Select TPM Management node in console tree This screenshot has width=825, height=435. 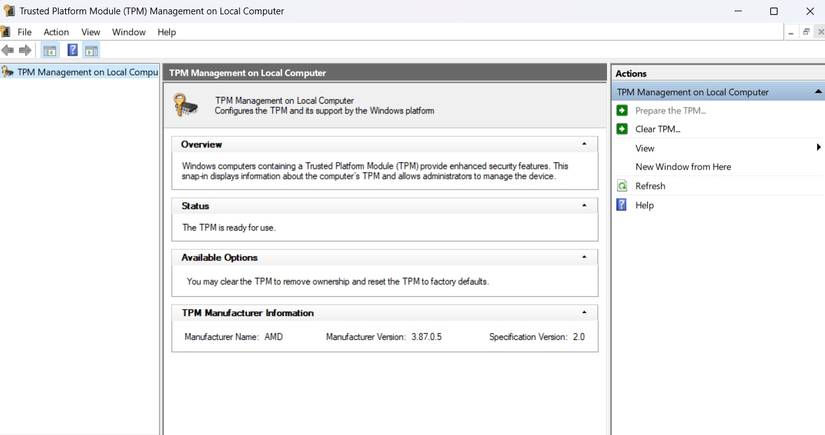[x=87, y=72]
